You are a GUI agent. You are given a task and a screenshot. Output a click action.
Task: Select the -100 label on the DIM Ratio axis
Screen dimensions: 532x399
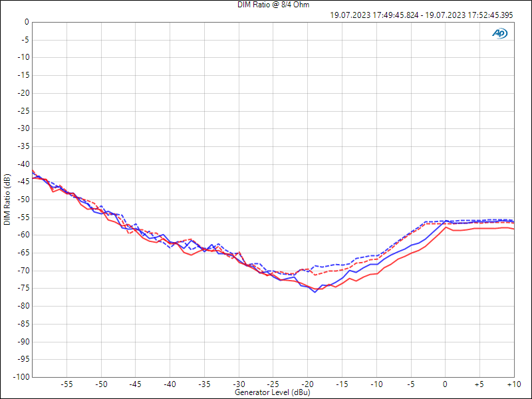point(22,377)
